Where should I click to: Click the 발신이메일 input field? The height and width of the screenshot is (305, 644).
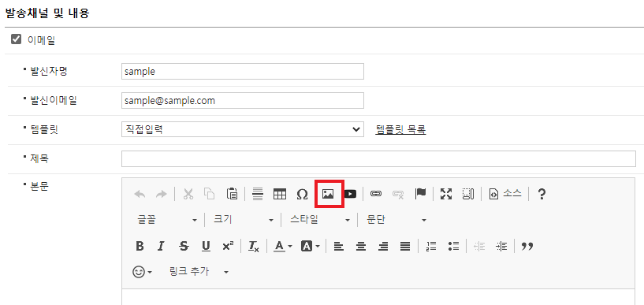pos(243,101)
